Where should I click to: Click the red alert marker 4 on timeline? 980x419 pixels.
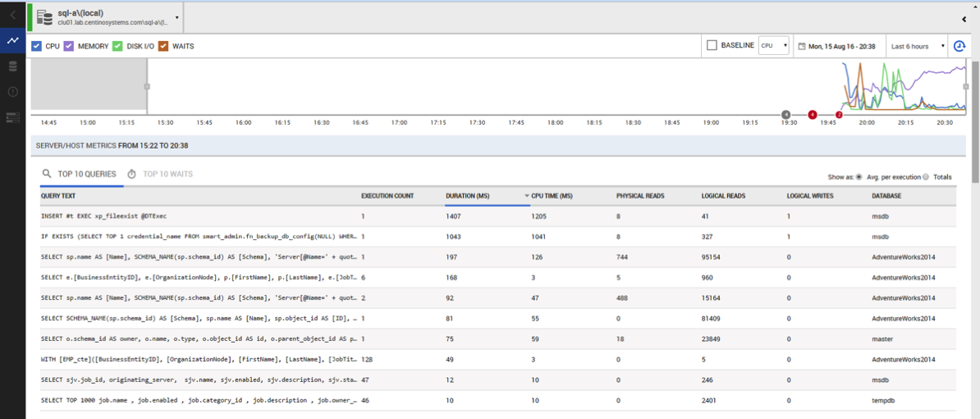pyautogui.click(x=812, y=114)
